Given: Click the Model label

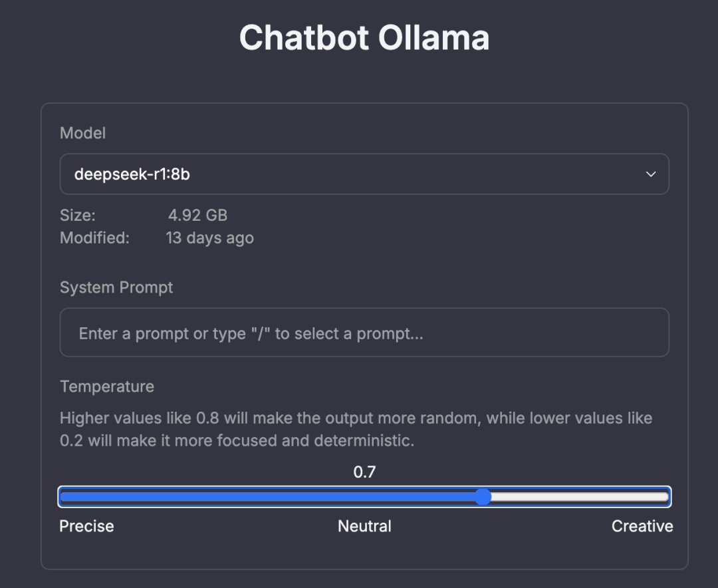Looking at the screenshot, I should pyautogui.click(x=82, y=133).
